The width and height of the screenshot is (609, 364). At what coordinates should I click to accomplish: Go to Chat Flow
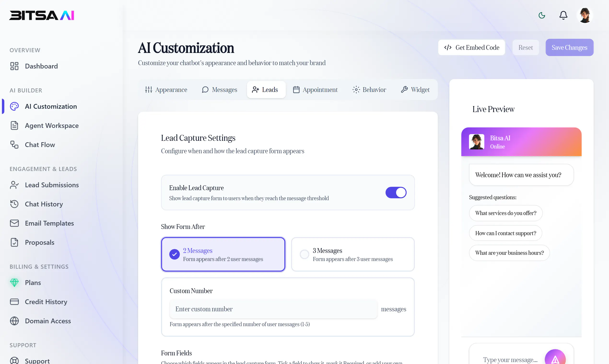(x=32, y=145)
